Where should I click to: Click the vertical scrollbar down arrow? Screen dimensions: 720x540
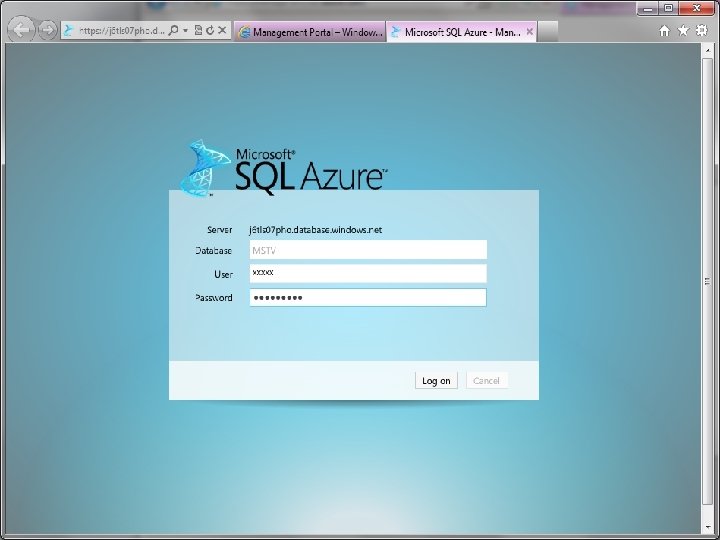point(708,527)
